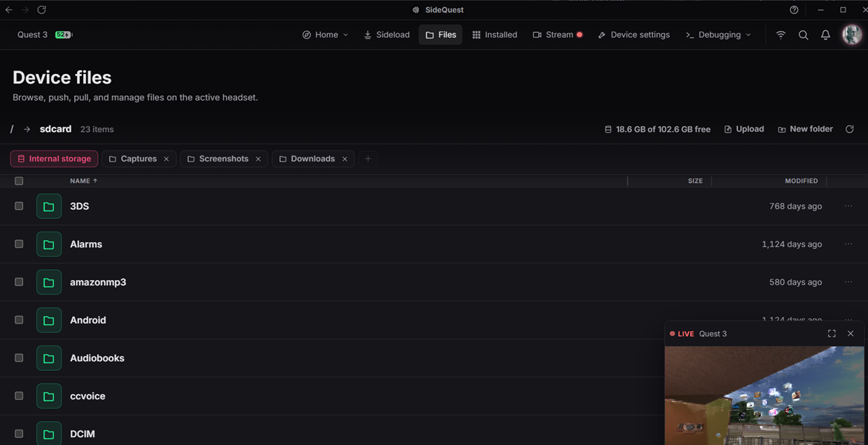Open the user profile avatar
The width and height of the screenshot is (868, 445).
(x=852, y=34)
